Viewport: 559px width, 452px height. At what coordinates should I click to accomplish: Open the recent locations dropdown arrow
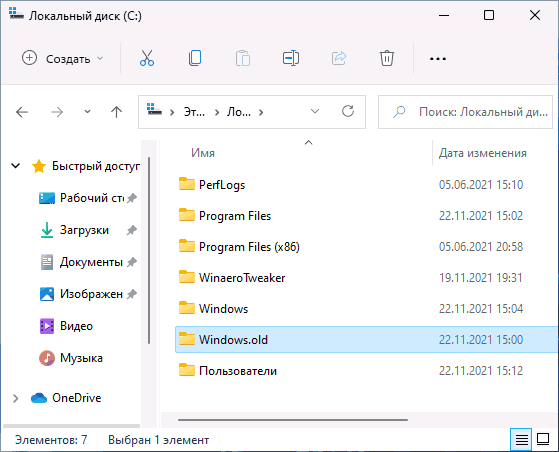point(87,112)
